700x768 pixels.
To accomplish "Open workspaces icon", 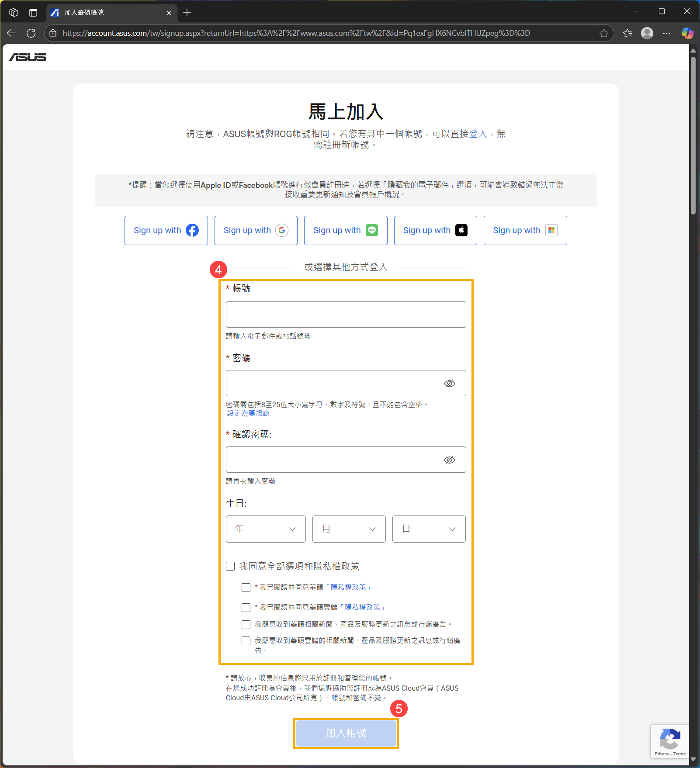I will pyautogui.click(x=14, y=13).
